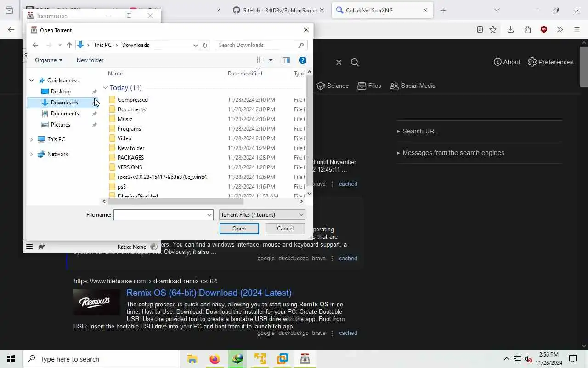
Task: Select Desktop in Quick access
Action: click(x=61, y=92)
